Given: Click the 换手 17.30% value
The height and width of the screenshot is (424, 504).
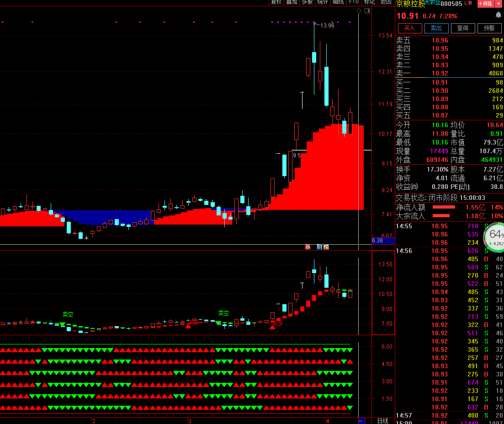Looking at the screenshot, I should pyautogui.click(x=437, y=169).
